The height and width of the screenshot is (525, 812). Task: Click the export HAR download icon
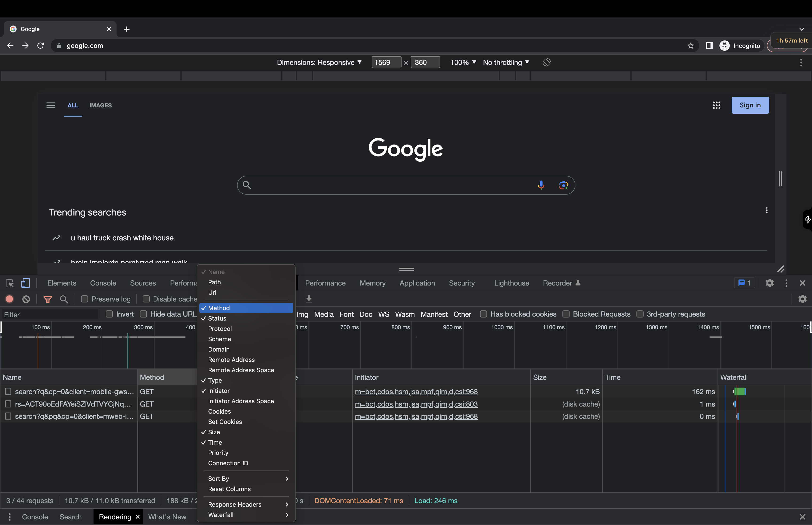pyautogui.click(x=309, y=299)
